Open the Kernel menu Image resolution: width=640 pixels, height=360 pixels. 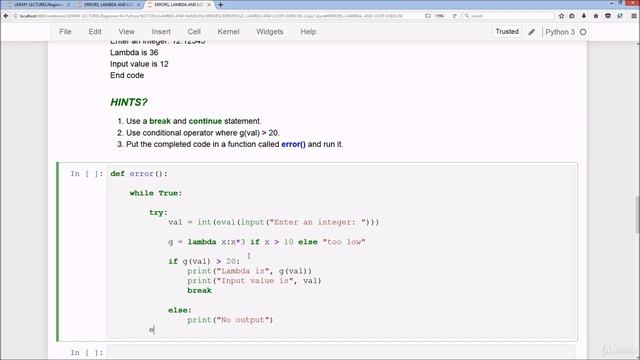pyautogui.click(x=228, y=32)
